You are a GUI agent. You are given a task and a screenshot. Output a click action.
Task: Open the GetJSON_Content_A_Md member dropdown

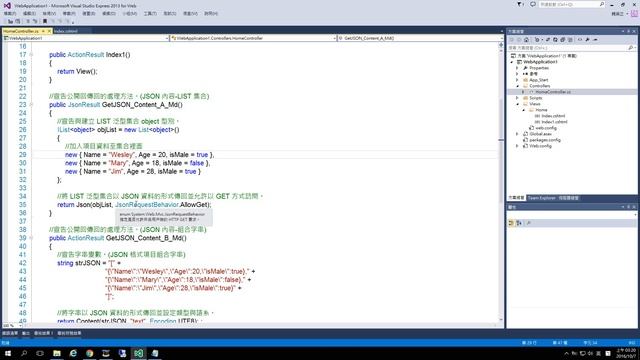tap(502, 38)
